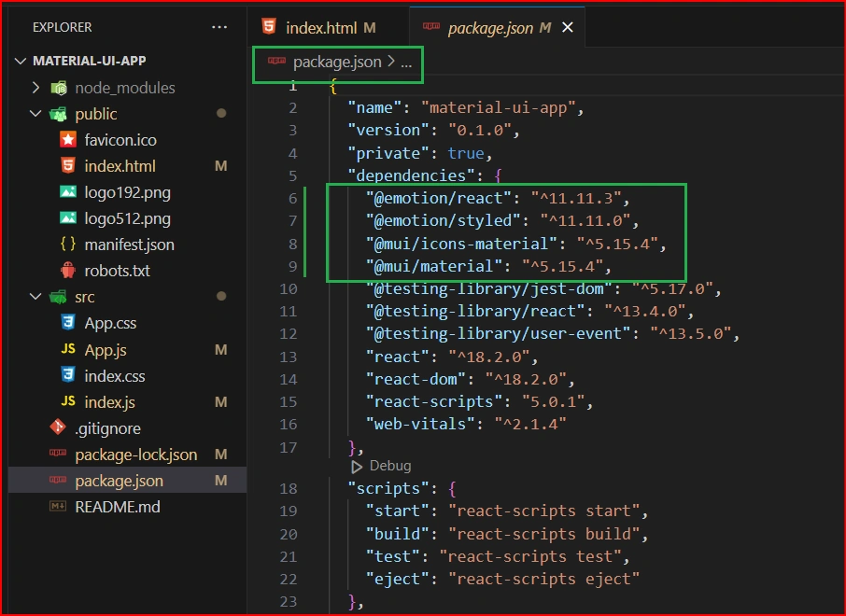Open the .gitignore file
846x616 pixels.
coord(108,428)
